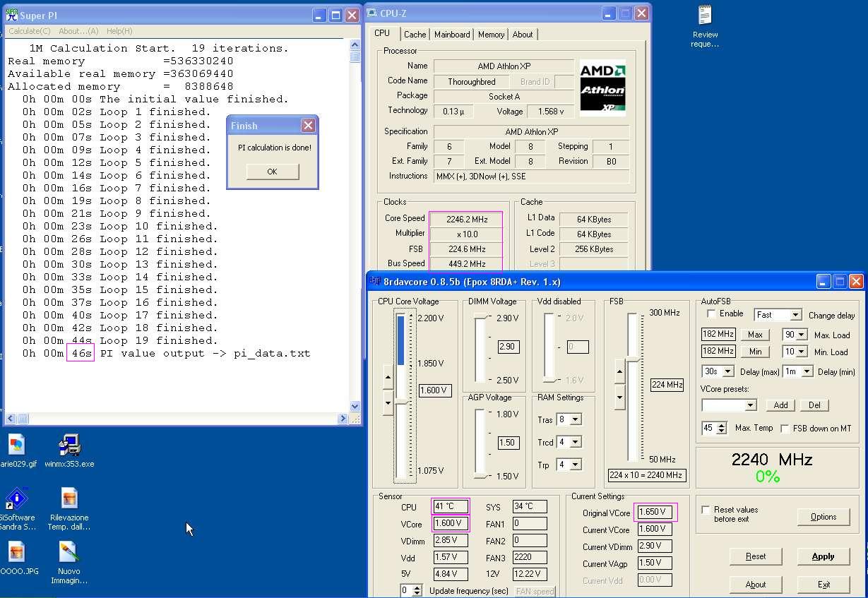This screenshot has height=598, width=868.
Task: Click the DIMM Voltage slider
Action: pyautogui.click(x=480, y=347)
